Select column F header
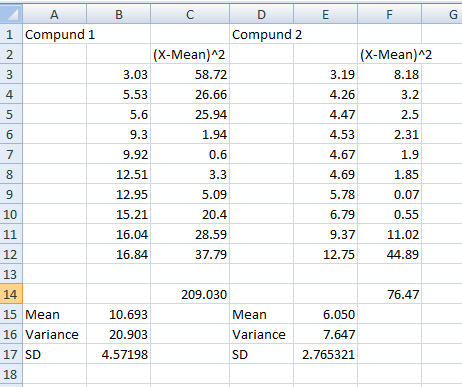This screenshot has width=462, height=387. pyautogui.click(x=390, y=14)
